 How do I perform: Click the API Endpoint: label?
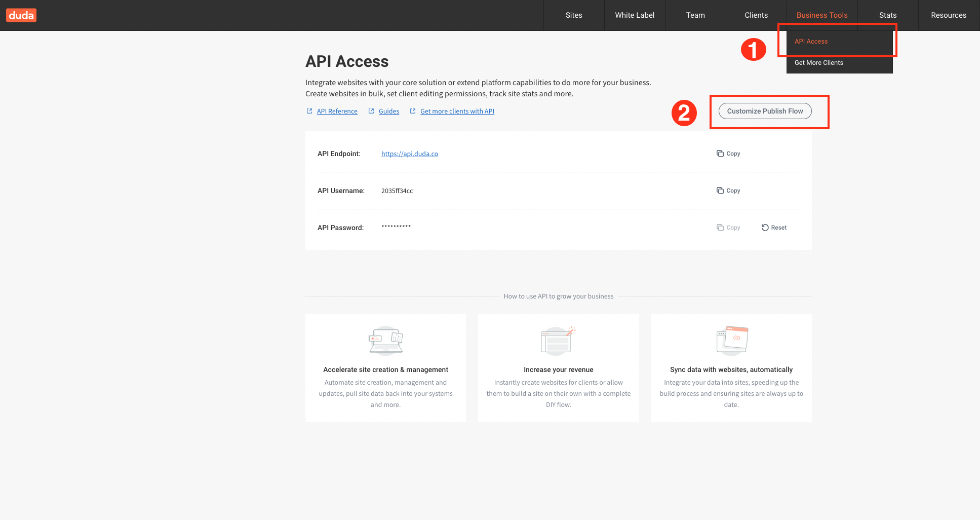point(339,154)
